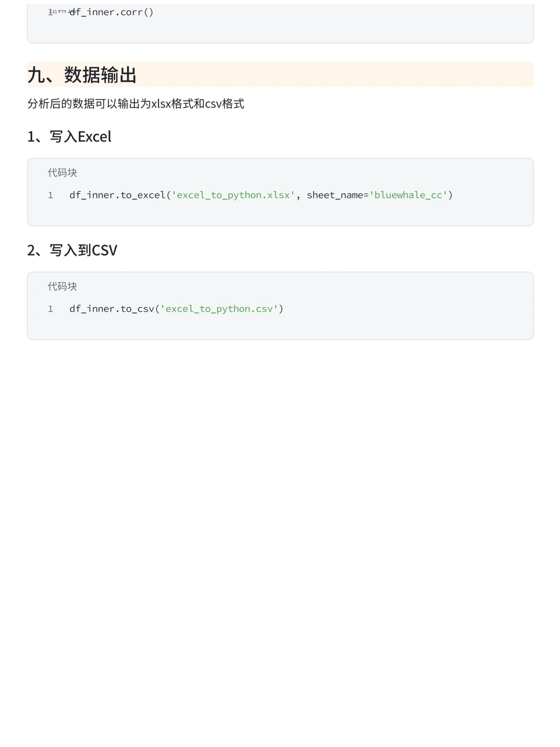Click the 2、写入到CSV subheading

pyautogui.click(x=72, y=250)
